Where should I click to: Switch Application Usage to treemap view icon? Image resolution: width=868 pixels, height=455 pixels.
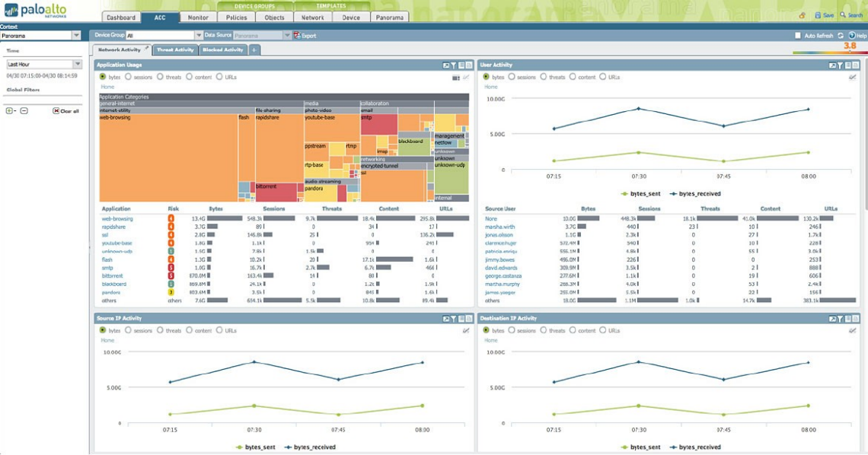456,77
